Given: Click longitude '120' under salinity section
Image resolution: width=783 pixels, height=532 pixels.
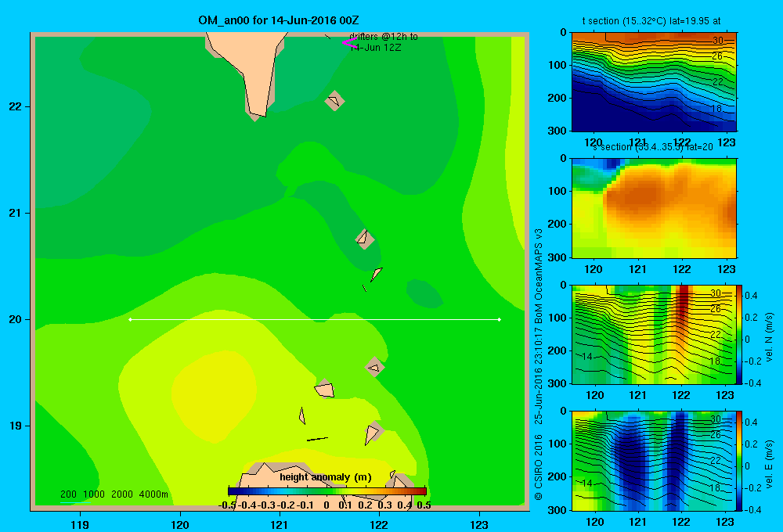Looking at the screenshot, I should coord(594,269).
